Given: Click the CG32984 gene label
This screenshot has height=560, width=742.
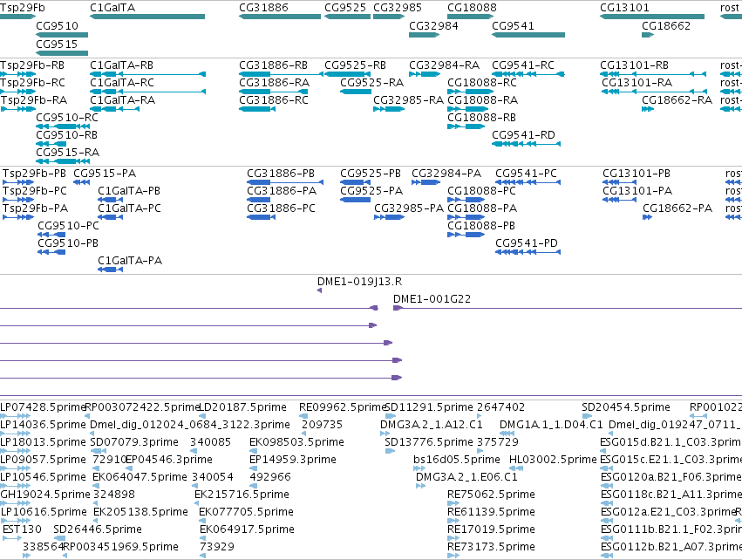Looking at the screenshot, I should click(x=433, y=25).
